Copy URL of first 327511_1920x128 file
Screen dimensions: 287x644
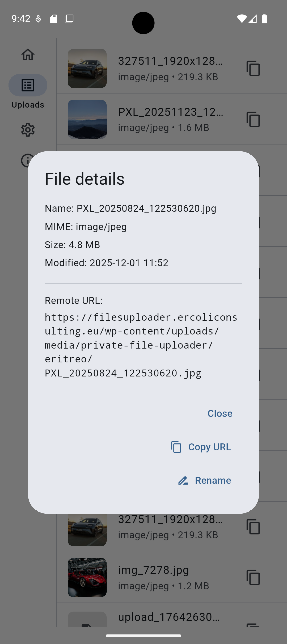coord(253,69)
